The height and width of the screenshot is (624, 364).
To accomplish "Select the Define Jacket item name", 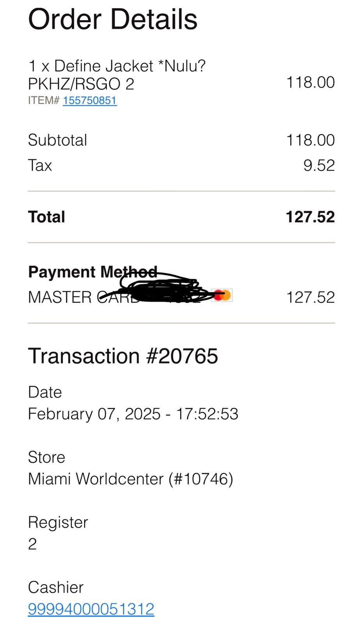I will click(117, 66).
